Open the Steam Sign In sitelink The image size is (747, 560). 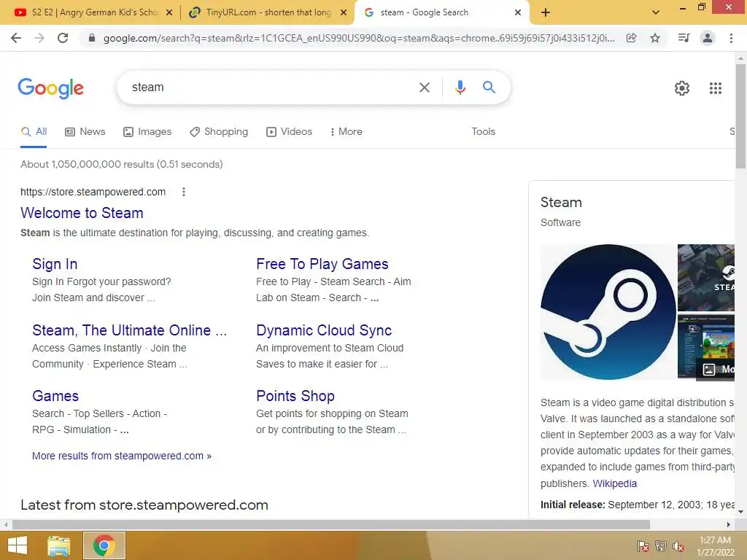click(x=55, y=264)
